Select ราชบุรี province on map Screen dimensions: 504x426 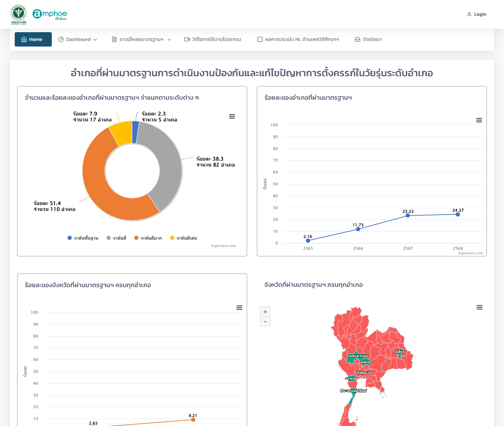[351, 378]
